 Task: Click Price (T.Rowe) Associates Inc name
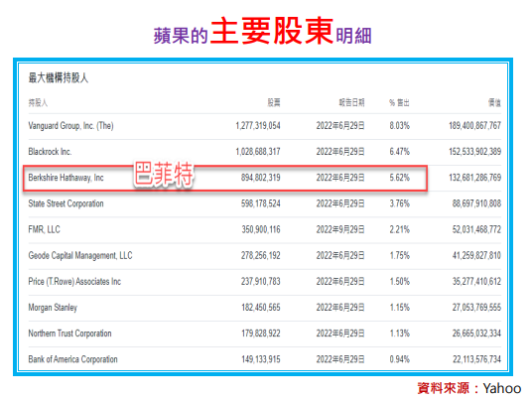point(74,282)
